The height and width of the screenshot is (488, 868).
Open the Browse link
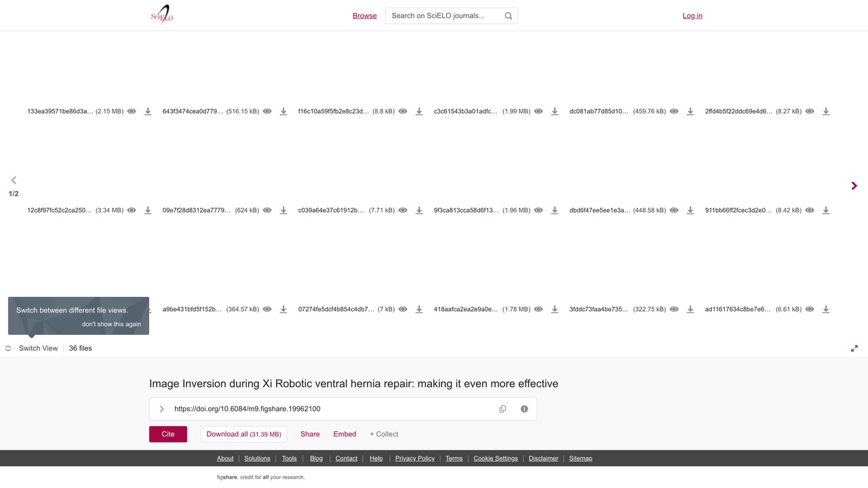(365, 16)
